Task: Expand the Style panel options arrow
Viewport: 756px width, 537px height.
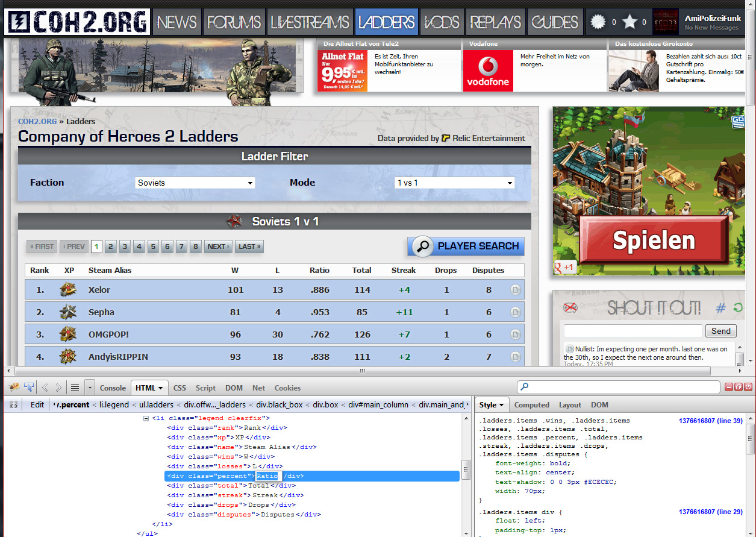Action: pos(501,405)
